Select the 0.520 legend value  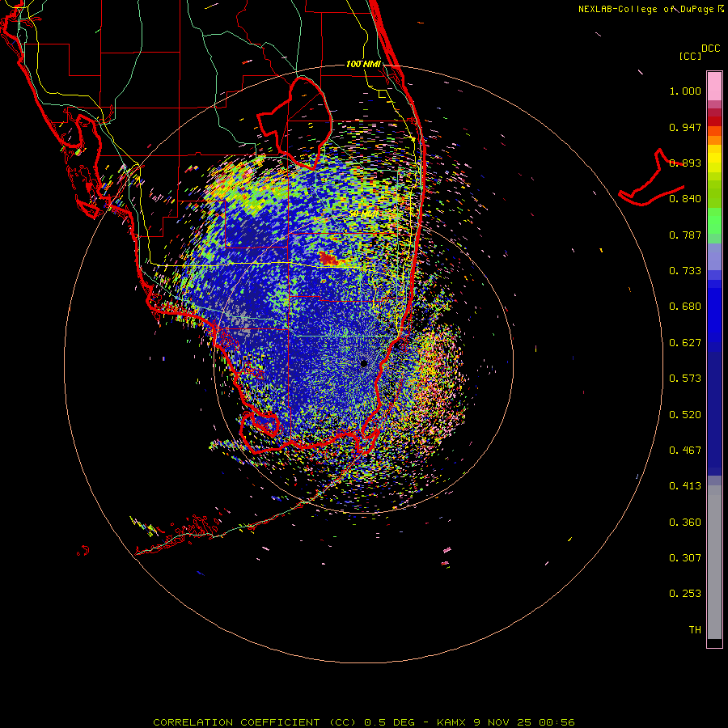point(685,415)
